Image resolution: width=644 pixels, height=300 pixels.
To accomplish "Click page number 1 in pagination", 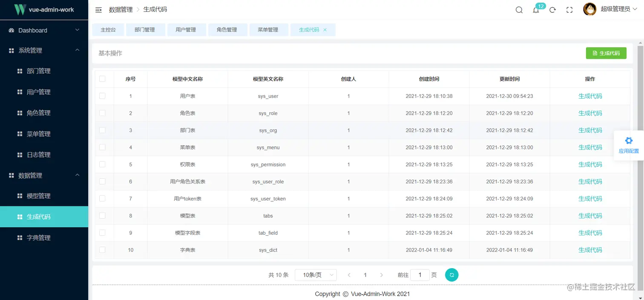I will pos(365,275).
